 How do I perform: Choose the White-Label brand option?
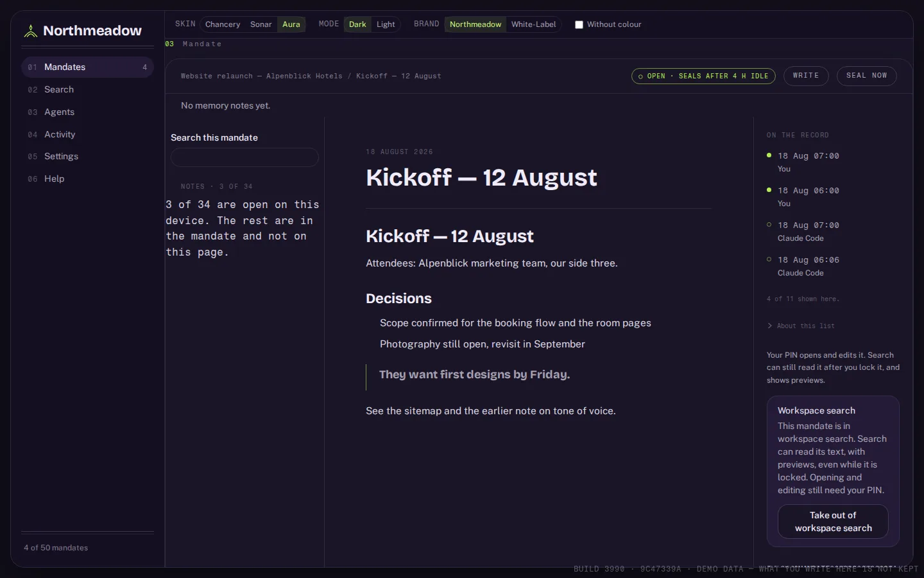point(534,24)
